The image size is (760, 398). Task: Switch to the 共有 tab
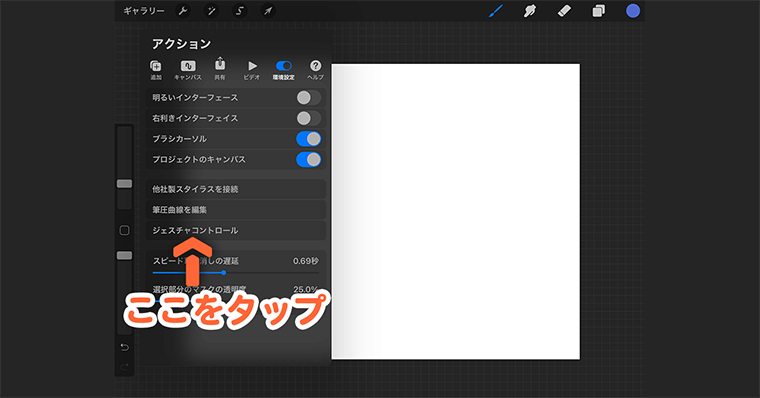pos(220,69)
